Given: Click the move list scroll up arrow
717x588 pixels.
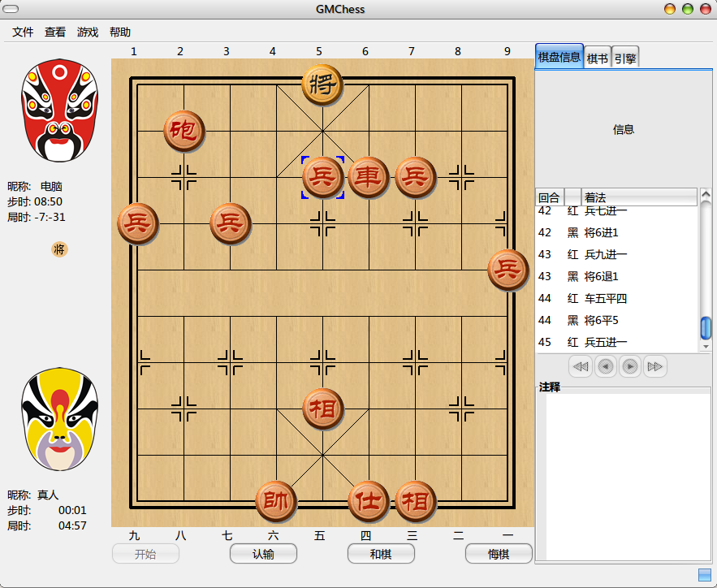Looking at the screenshot, I should point(706,194).
